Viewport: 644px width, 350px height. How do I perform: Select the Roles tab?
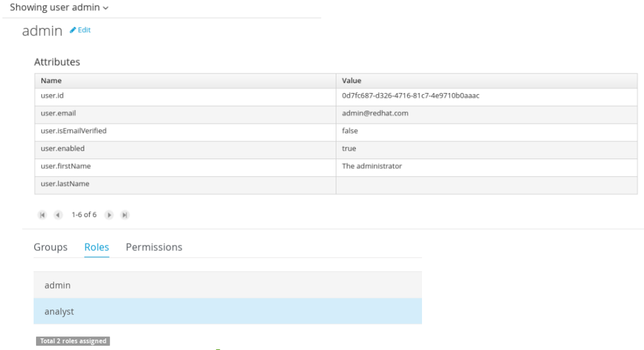tap(97, 247)
